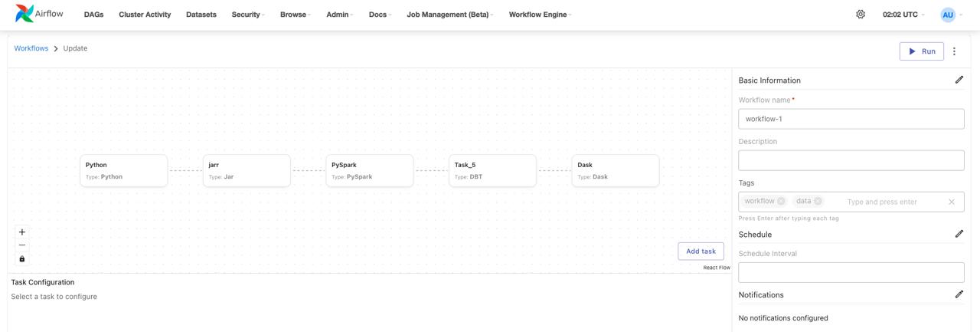This screenshot has height=332, width=980.
Task: Edit Notifications using pencil icon
Action: tap(959, 294)
